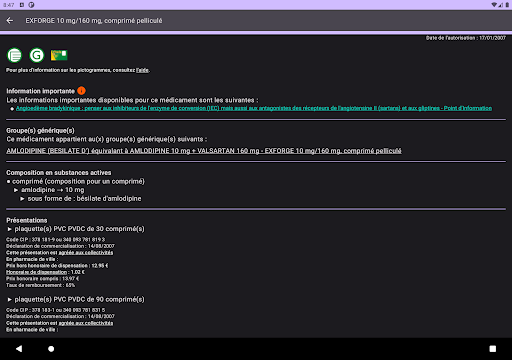Viewport: 512px width, 360px height.
Task: Open first agréée aux collectivités link
Action: (86, 253)
